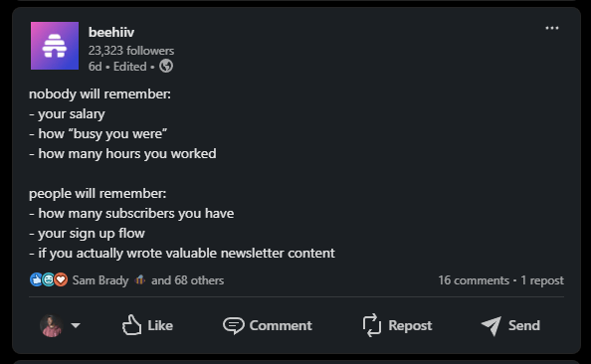Viewport: 591px width, 364px height.
Task: Click the blue like reaction emoji
Action: point(36,280)
